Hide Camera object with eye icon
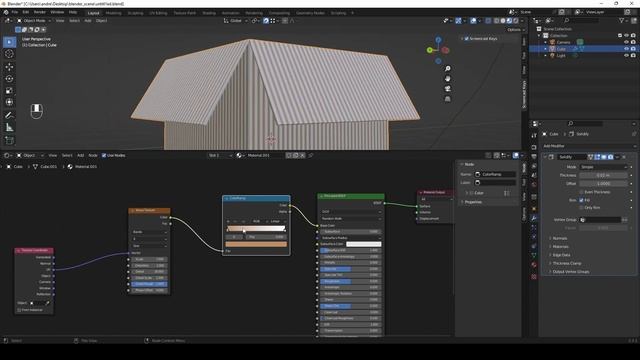 [x=626, y=42]
